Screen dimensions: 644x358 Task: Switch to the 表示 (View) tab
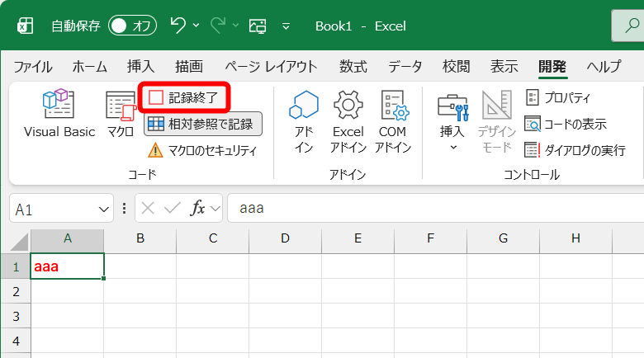coord(504,67)
